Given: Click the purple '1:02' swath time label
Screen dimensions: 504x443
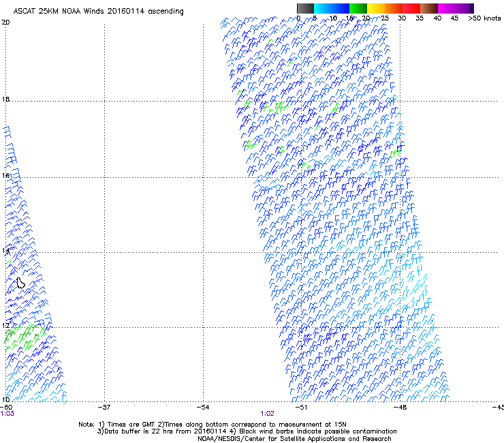Looking at the screenshot, I should 268,414.
